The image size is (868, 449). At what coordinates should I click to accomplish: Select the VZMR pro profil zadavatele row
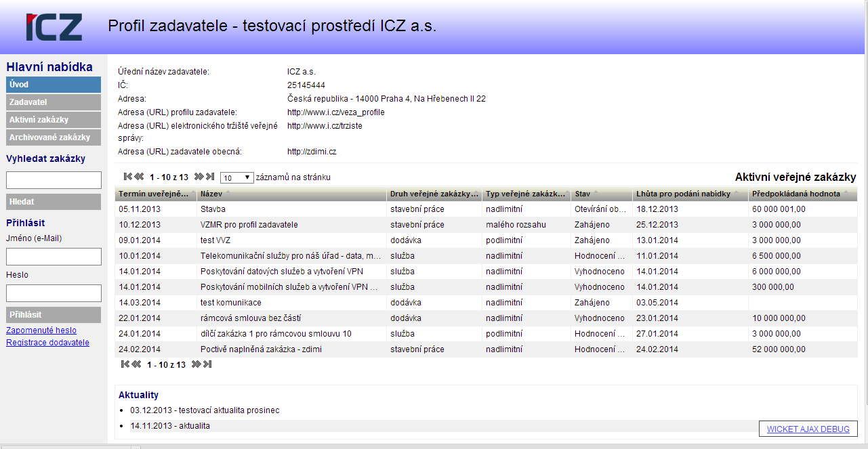pos(487,225)
